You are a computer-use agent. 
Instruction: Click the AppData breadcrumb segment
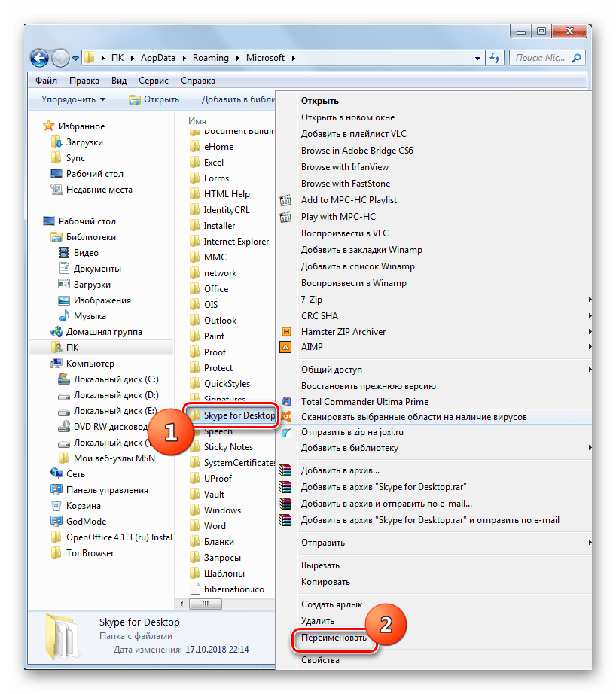pos(157,58)
